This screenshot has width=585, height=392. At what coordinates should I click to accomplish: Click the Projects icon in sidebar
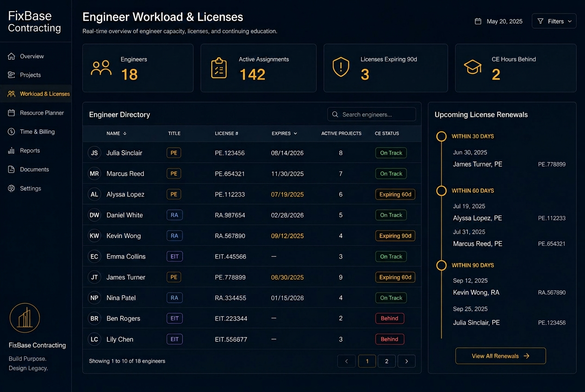pyautogui.click(x=12, y=75)
